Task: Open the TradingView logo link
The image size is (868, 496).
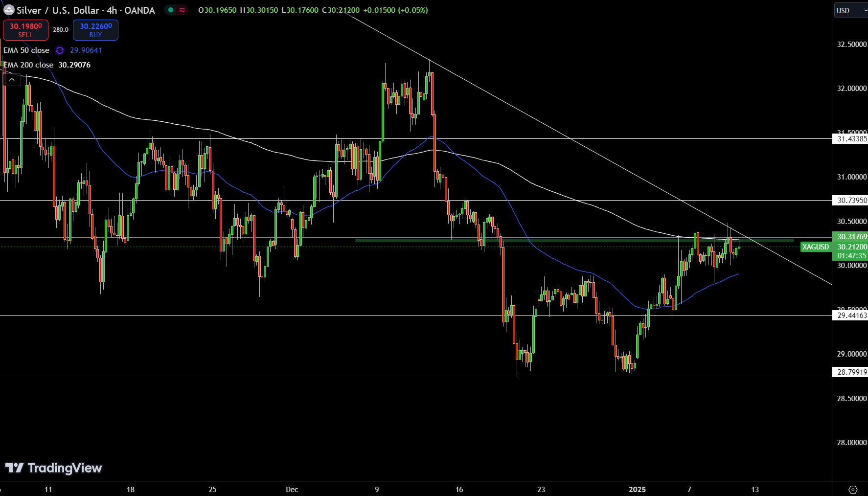Action: pos(54,468)
